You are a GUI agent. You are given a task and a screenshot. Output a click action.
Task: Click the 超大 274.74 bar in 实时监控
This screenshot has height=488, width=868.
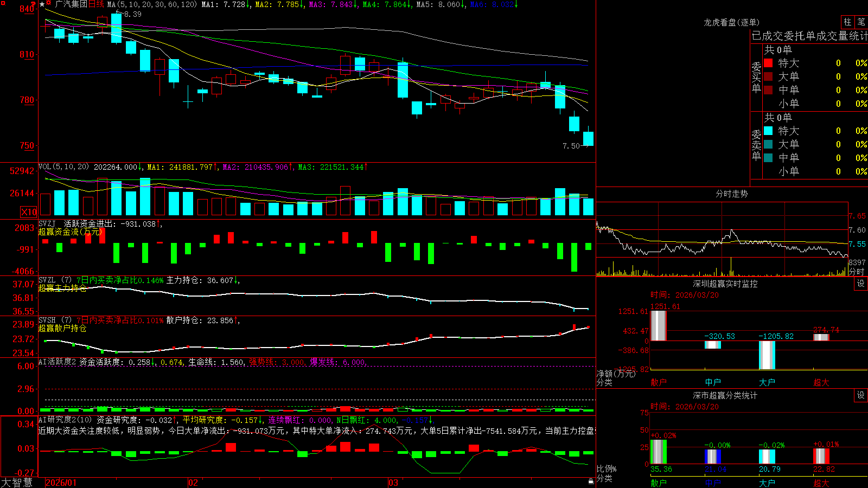(x=821, y=337)
